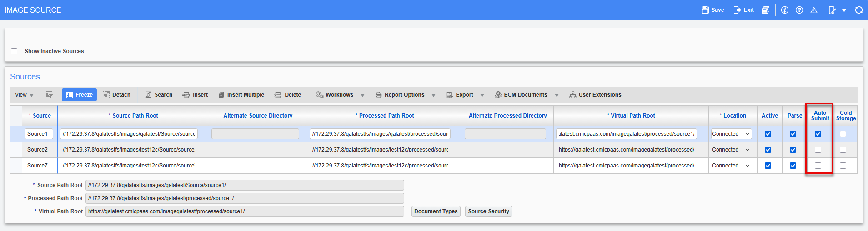
Task: Toggle Show Inactive Sources checkbox
Action: point(14,51)
